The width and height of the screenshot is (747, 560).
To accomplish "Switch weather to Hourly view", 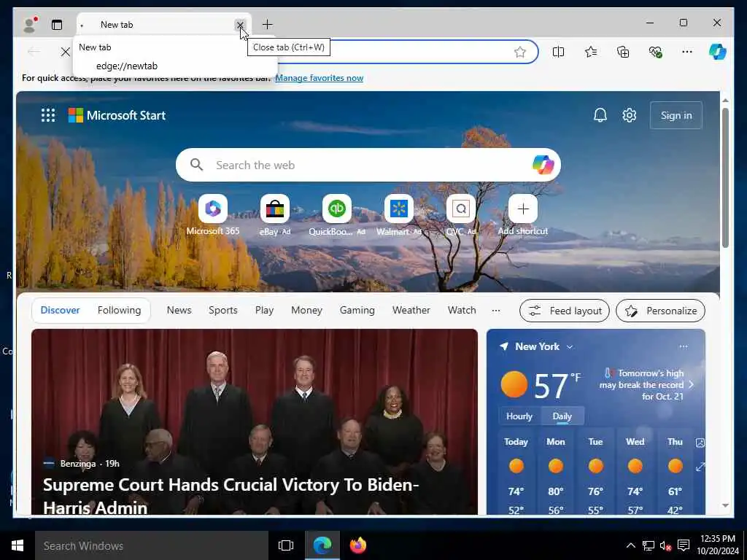I will pyautogui.click(x=519, y=416).
